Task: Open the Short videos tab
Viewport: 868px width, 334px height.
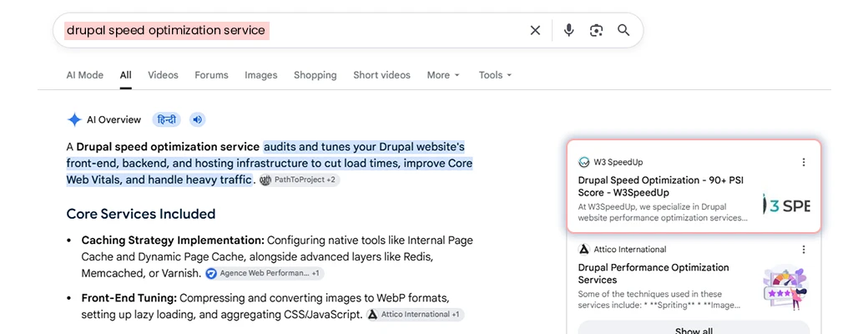Action: tap(382, 75)
